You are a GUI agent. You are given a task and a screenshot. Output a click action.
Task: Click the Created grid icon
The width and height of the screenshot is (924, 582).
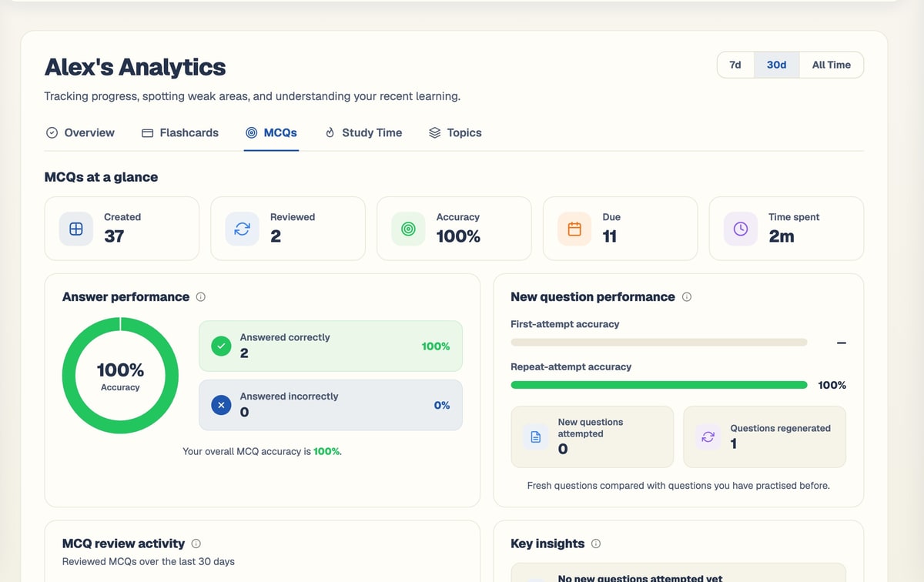point(76,229)
